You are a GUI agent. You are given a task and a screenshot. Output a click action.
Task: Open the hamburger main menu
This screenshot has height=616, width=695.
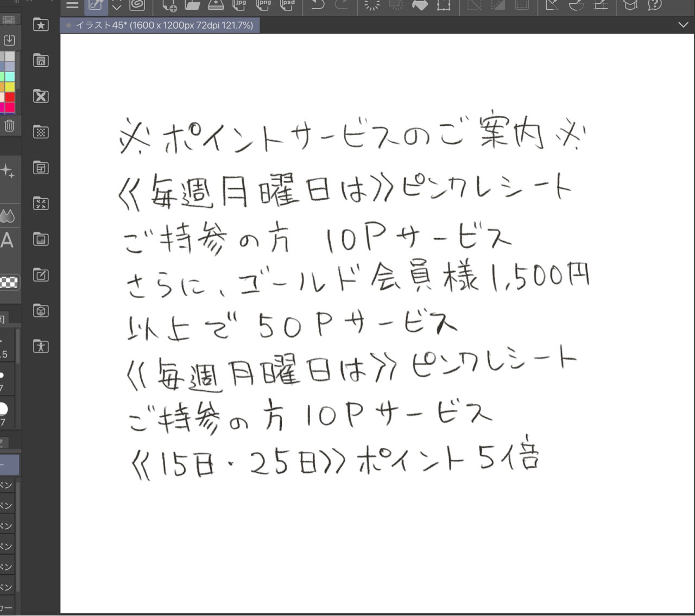pos(72,5)
